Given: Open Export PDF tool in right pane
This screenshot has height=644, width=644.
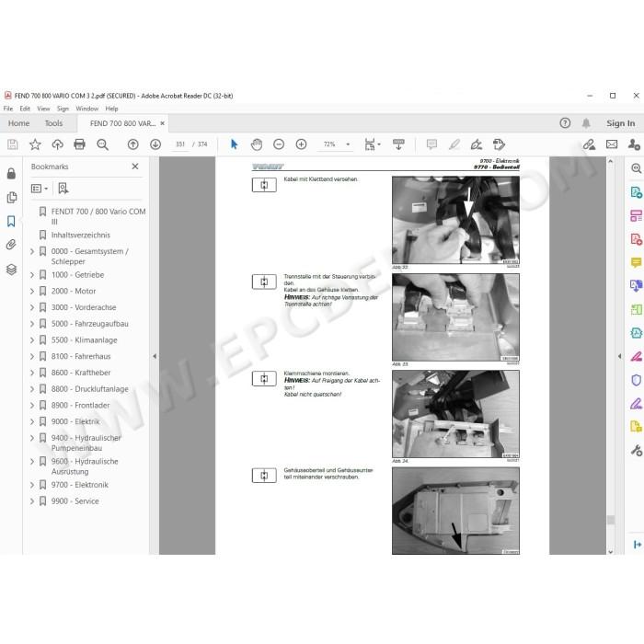Looking at the screenshot, I should (636, 191).
